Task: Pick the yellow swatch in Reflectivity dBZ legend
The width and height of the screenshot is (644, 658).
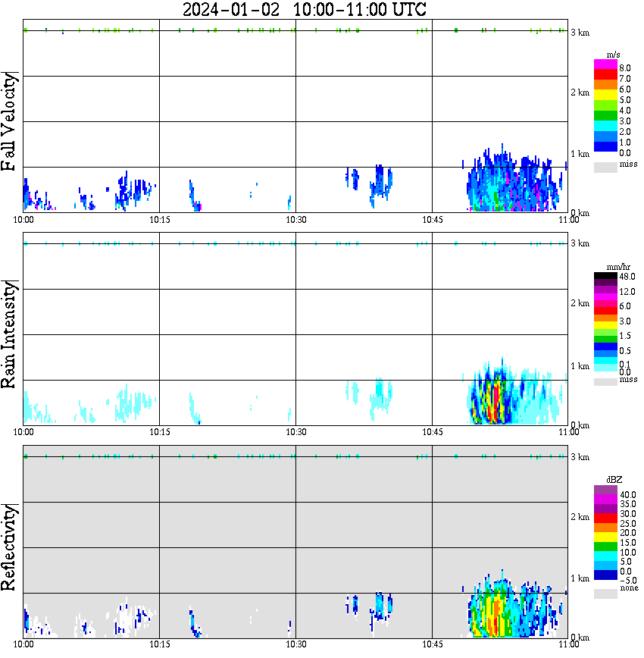Action: pyautogui.click(x=605, y=537)
